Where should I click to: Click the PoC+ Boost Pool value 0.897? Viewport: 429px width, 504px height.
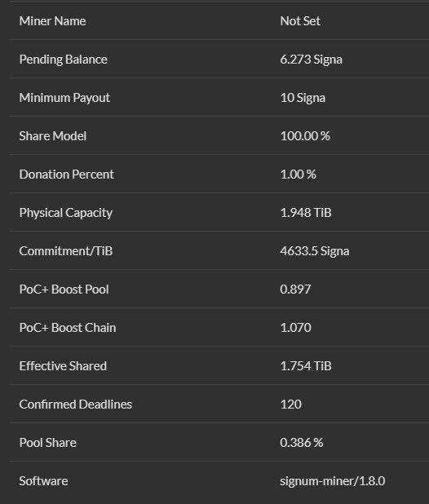295,290
